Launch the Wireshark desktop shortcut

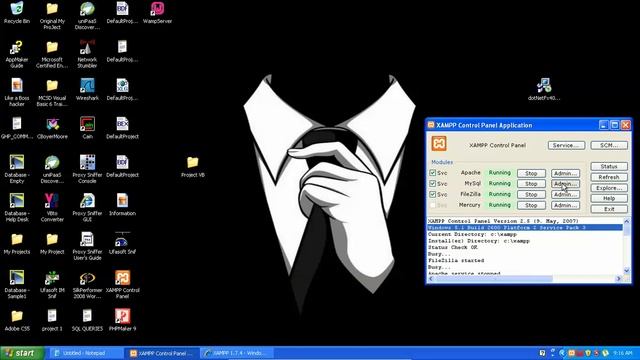tap(87, 89)
